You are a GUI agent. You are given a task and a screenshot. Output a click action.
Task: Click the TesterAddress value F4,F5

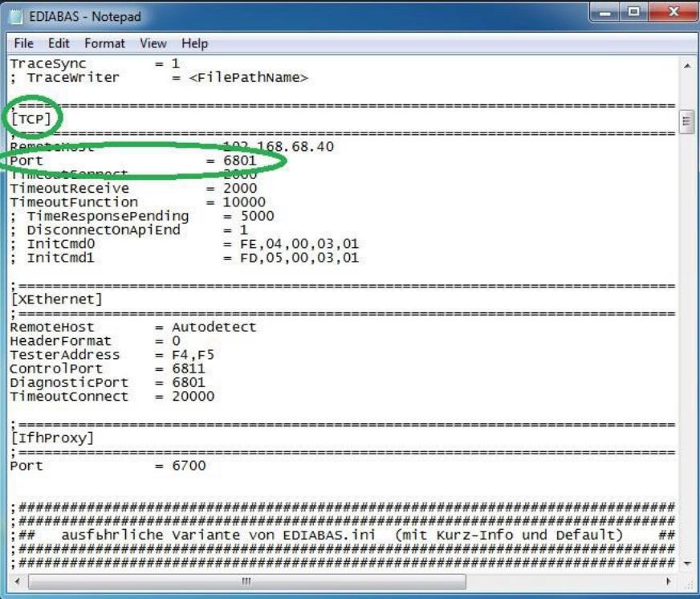coord(193,354)
